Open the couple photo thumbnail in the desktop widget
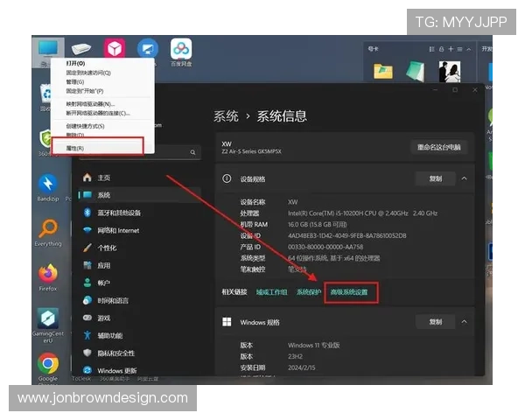This screenshot has width=525, height=420. [x=450, y=72]
